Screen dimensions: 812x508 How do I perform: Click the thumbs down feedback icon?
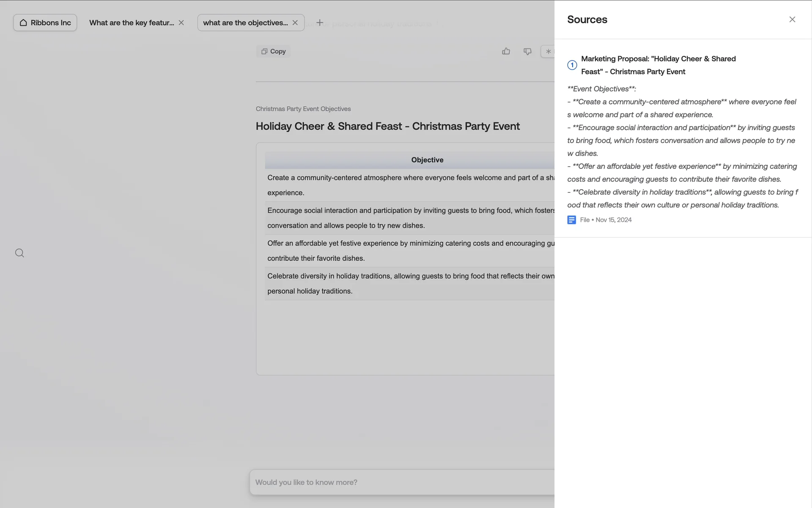click(527, 51)
